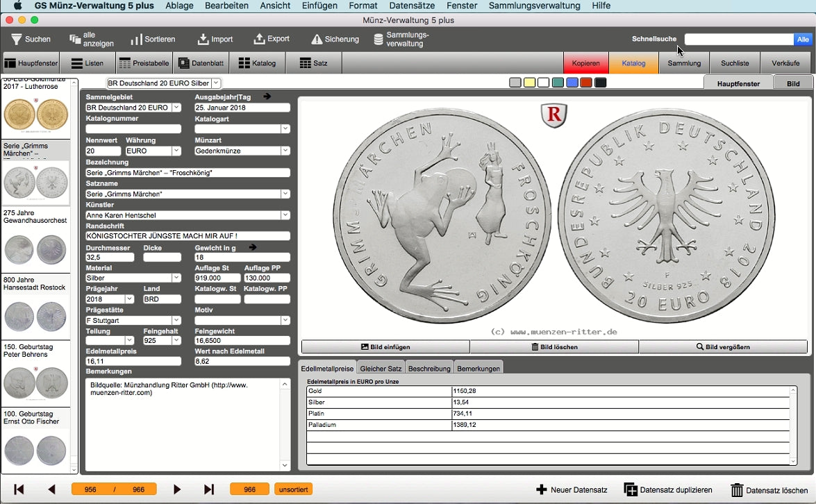Open Sammlungsverwaltung database icon
Screen dimensions: 816x504
pyautogui.click(x=378, y=40)
